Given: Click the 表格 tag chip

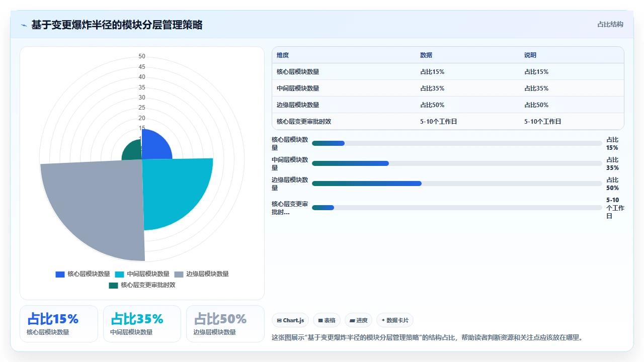Looking at the screenshot, I should point(327,320).
